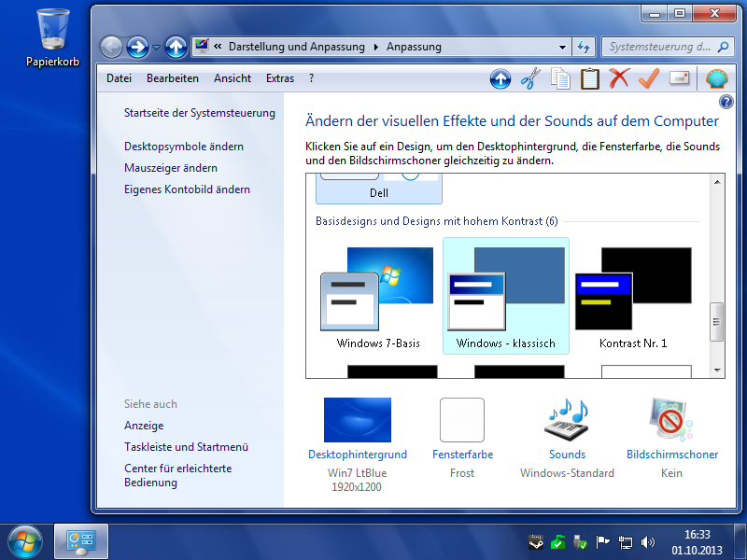Go forward using the navigation forward arrow
Image resolution: width=747 pixels, height=560 pixels.
coord(137,48)
